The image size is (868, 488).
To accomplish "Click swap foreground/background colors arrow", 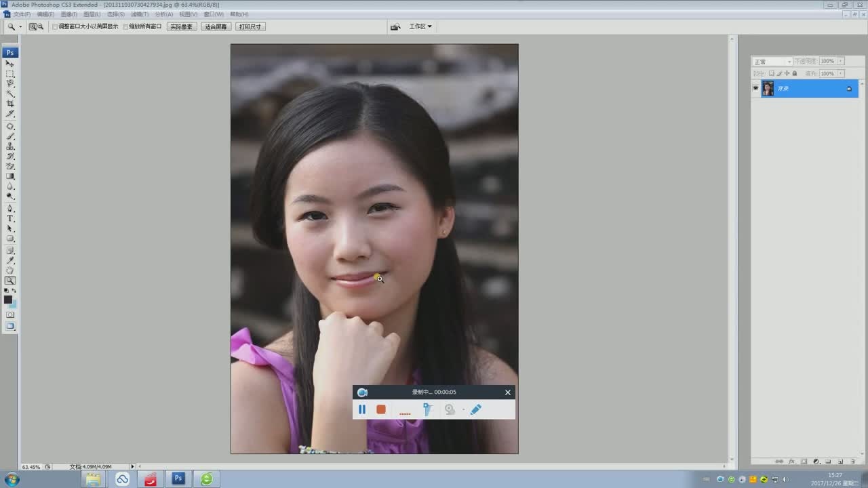I will pos(14,291).
